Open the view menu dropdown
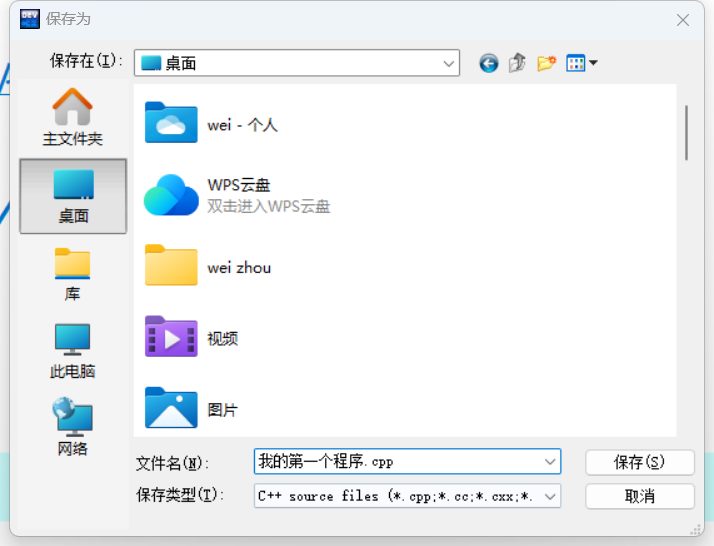714x546 pixels. (x=582, y=63)
